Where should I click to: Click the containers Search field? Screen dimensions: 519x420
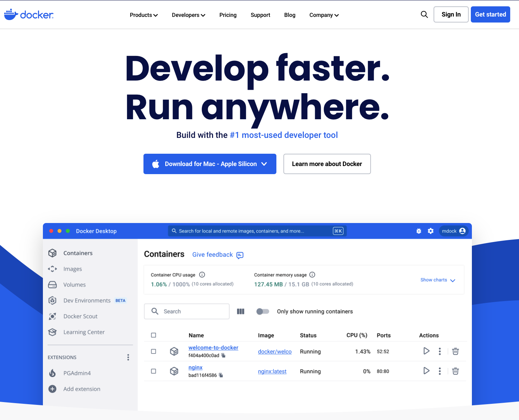click(x=187, y=311)
